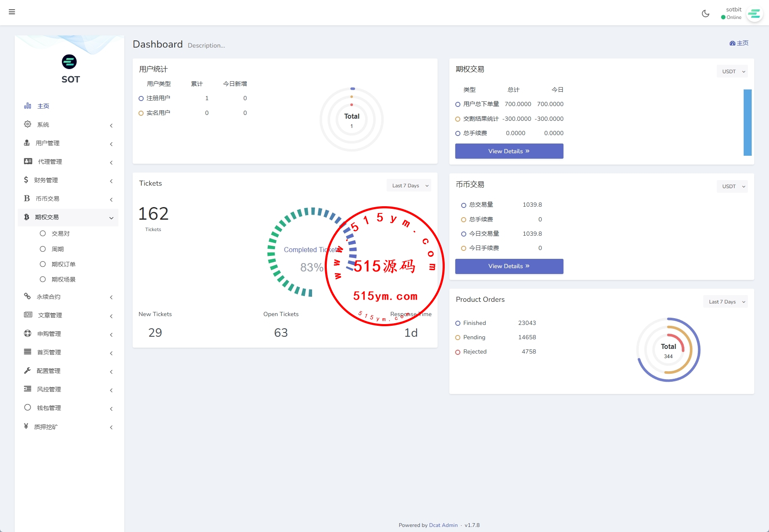769x532 pixels.
Task: Open the 主页 sidebar menu item
Action: (43, 106)
